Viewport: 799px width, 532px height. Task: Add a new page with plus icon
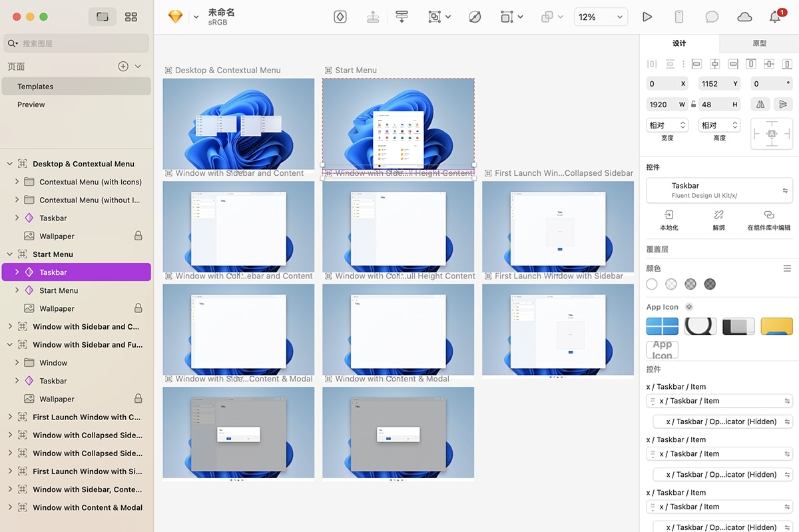(123, 67)
